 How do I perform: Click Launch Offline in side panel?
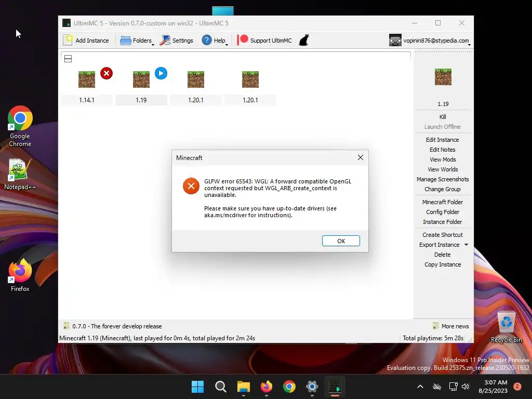click(443, 127)
